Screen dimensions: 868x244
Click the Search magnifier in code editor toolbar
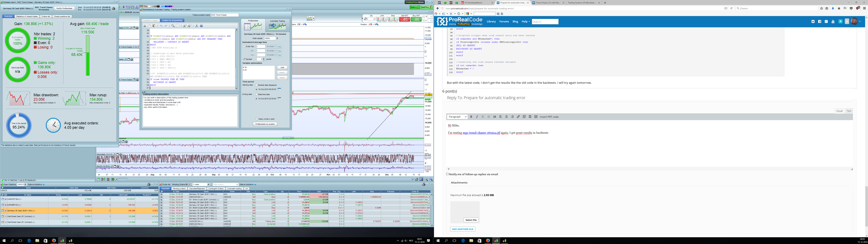click(x=173, y=26)
